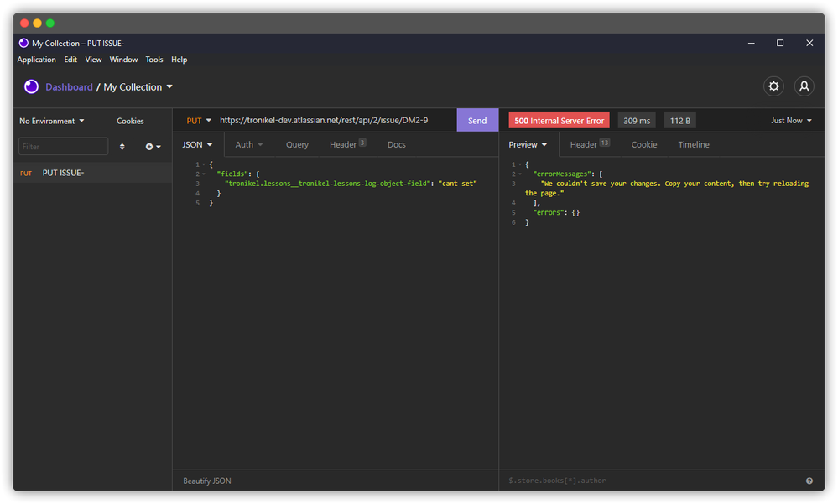Collapse the "errorMessages" fold arrow in the response

(519, 174)
